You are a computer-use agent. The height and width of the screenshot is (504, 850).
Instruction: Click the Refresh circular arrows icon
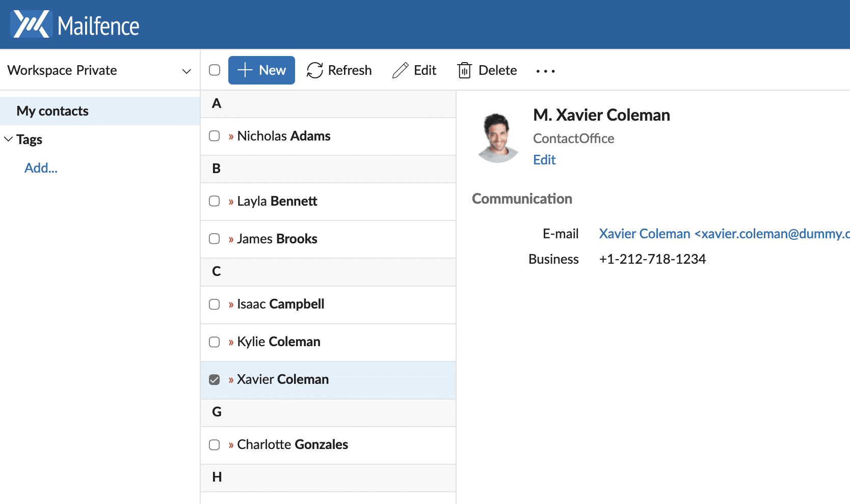click(x=314, y=70)
